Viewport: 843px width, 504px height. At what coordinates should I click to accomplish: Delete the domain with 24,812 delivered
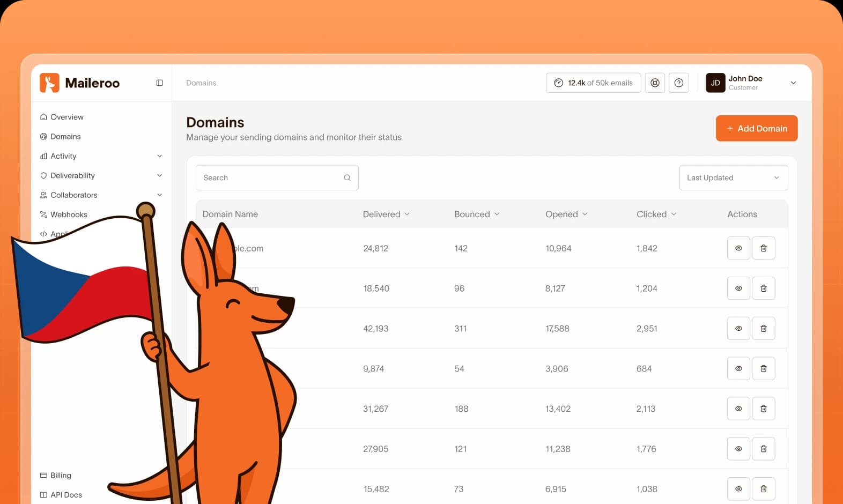coord(764,248)
